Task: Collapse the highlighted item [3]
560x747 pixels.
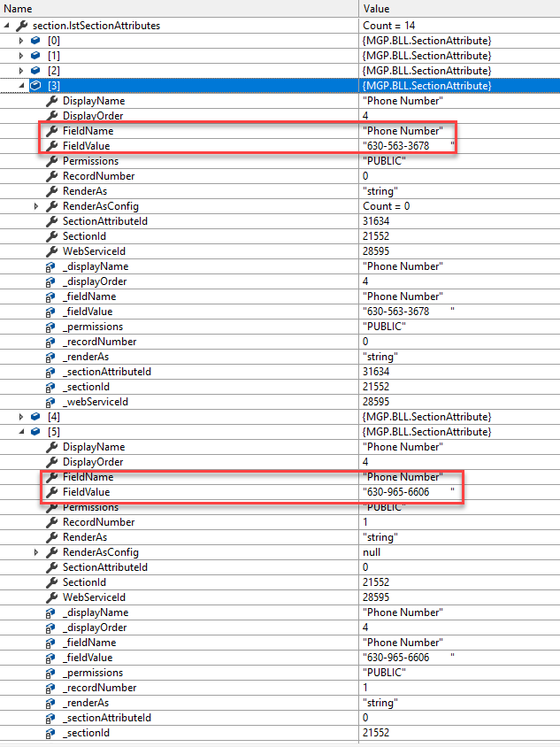Action: [x=21, y=86]
